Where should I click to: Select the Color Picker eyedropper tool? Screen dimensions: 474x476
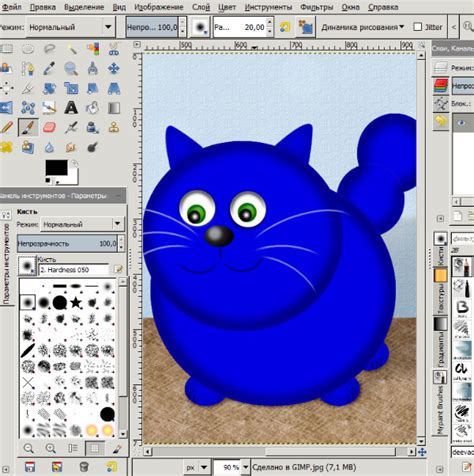point(49,69)
